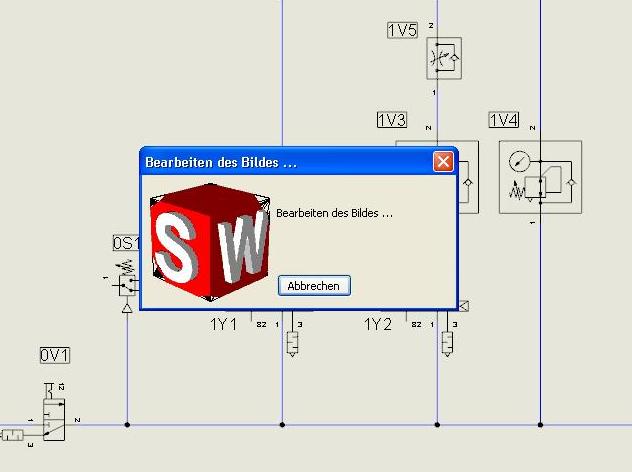632x472 pixels.
Task: Click the Abbrechen button
Action: point(314,286)
